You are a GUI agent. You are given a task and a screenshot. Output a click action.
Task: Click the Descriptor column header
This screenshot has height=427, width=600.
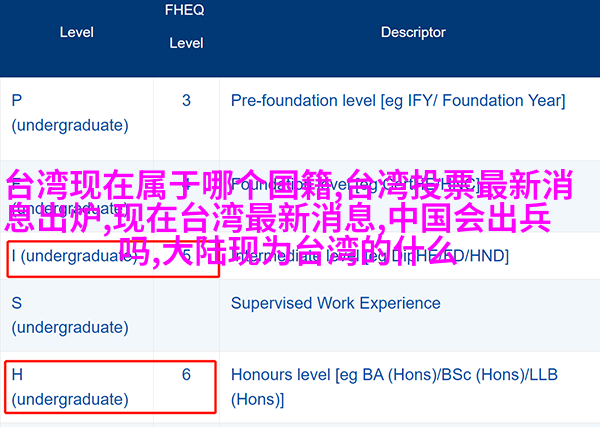(413, 33)
